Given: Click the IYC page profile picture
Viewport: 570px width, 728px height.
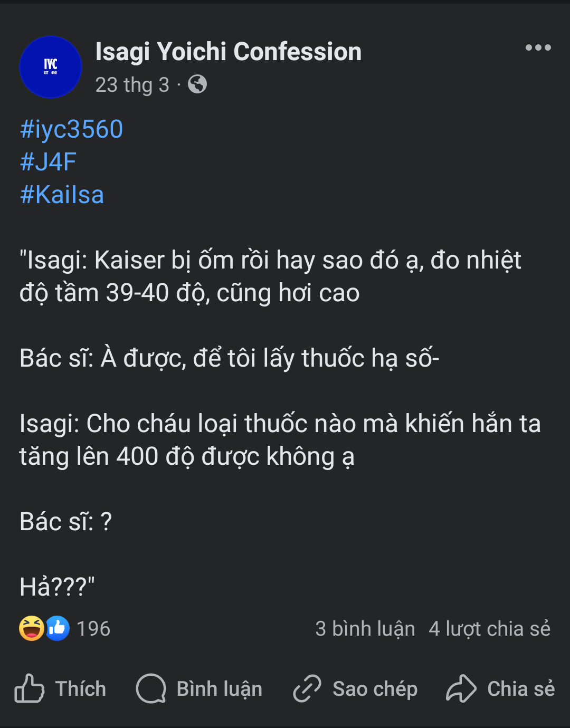Looking at the screenshot, I should click(x=51, y=67).
